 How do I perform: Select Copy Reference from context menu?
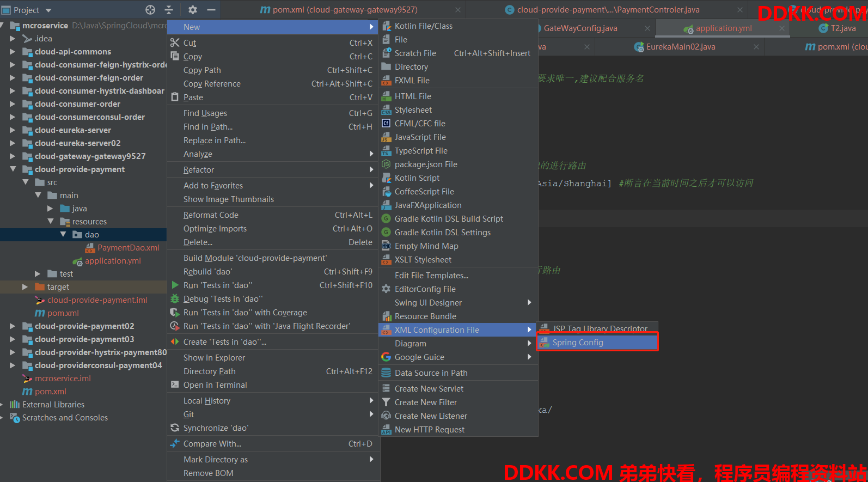(x=272, y=83)
